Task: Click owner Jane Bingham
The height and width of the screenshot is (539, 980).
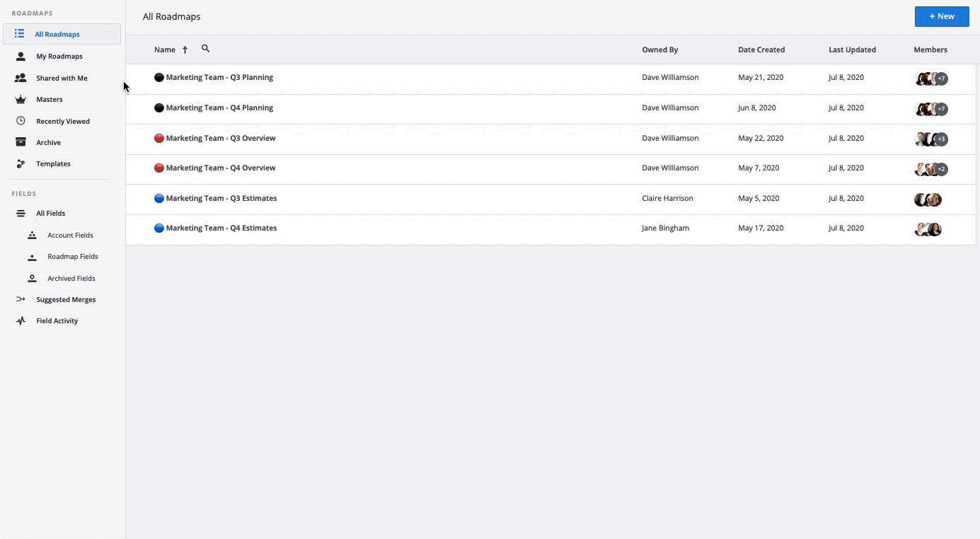Action: coord(665,228)
